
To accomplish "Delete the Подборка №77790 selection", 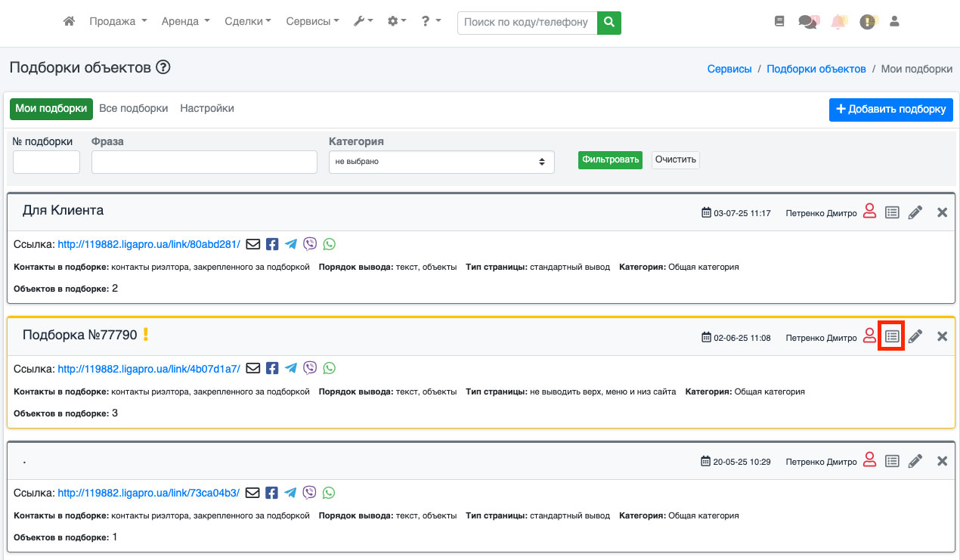I will (942, 336).
